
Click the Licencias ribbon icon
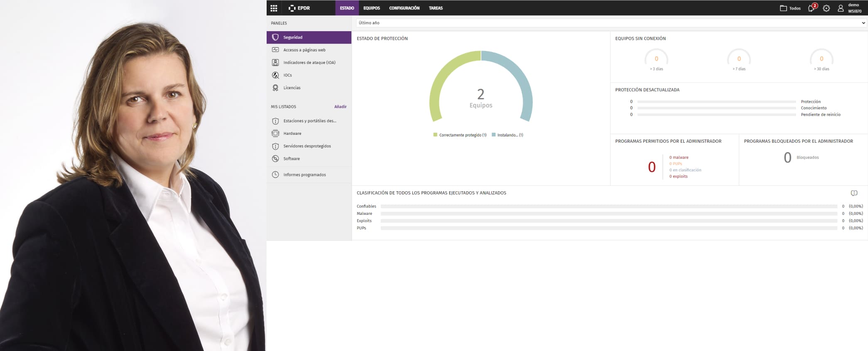[275, 88]
